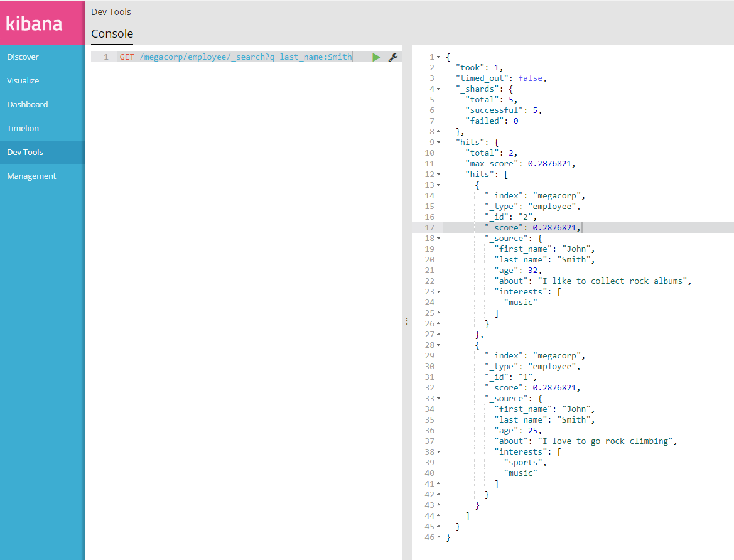Click the "_id": "1" line

510,377
